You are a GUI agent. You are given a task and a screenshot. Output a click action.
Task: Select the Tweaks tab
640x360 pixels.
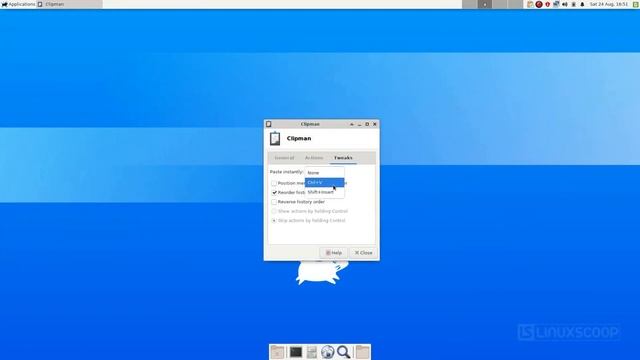point(343,158)
